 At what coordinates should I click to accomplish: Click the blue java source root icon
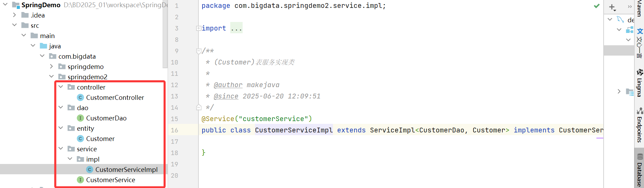[x=43, y=46]
